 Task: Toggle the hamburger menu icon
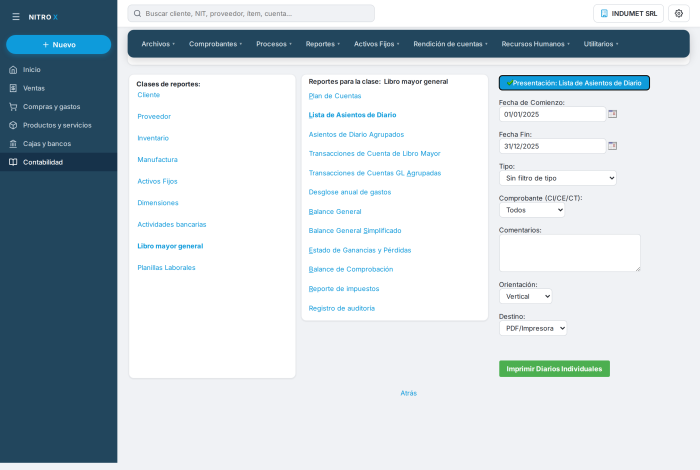16,17
